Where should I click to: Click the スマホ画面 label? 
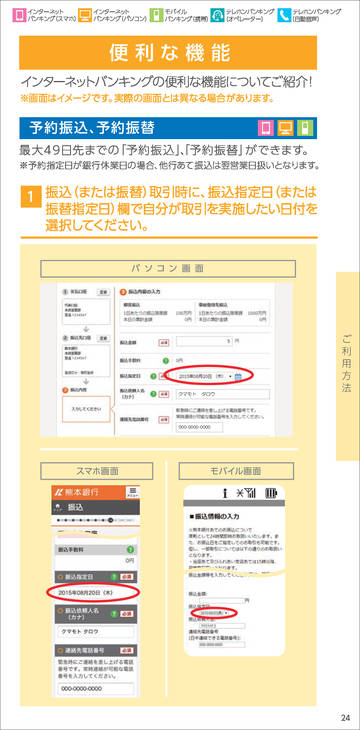97,471
